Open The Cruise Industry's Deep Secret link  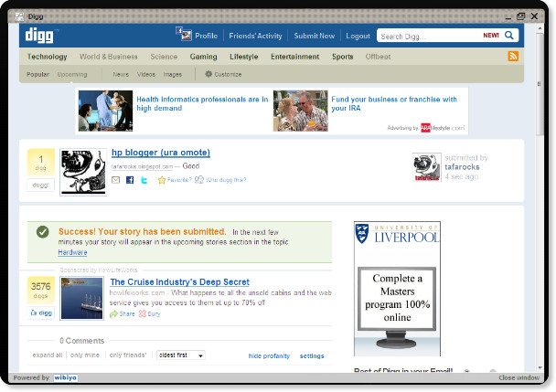coord(180,282)
